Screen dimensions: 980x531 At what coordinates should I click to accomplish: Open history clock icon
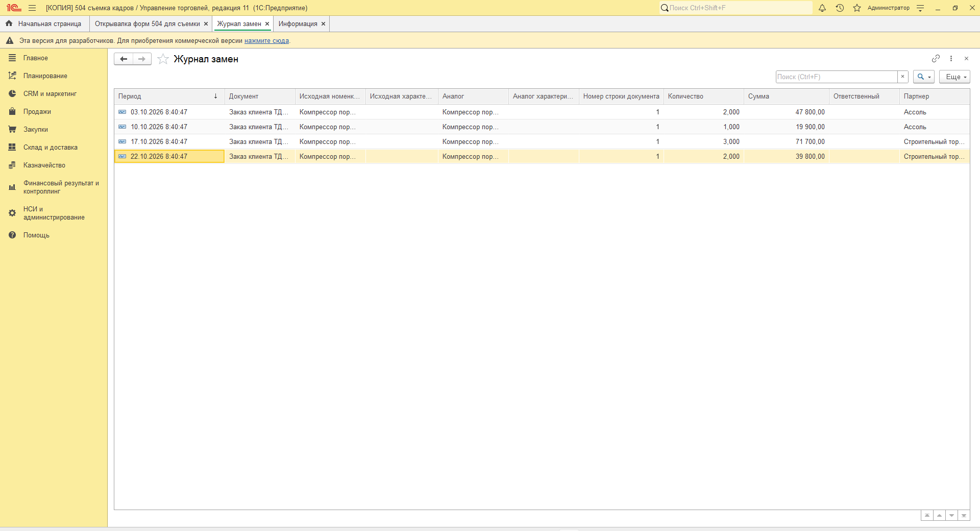pyautogui.click(x=840, y=8)
